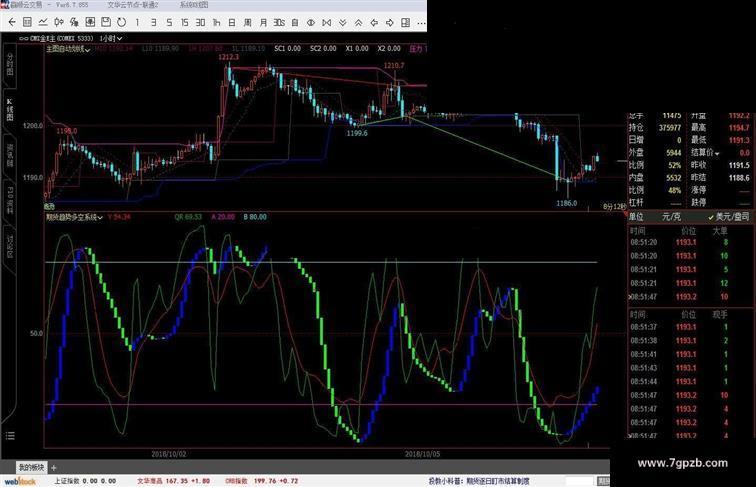The width and height of the screenshot is (756, 487).
Task: Click the 内盘 value 5532
Action: (674, 178)
